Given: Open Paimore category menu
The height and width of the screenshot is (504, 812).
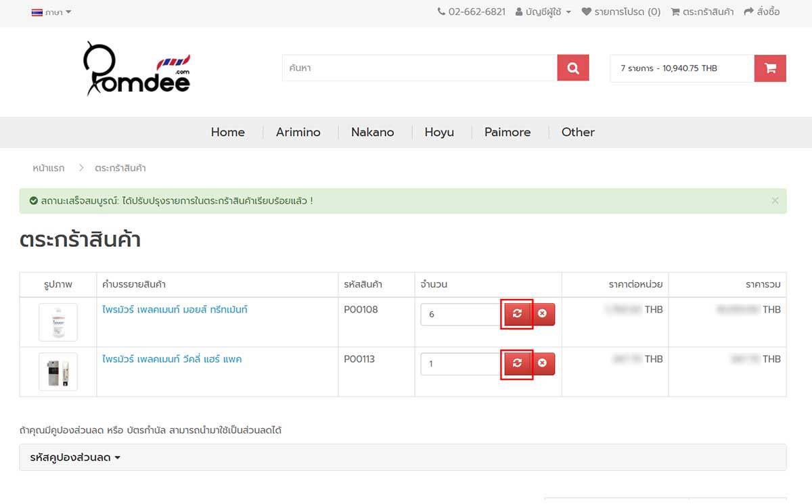Looking at the screenshot, I should click(507, 132).
